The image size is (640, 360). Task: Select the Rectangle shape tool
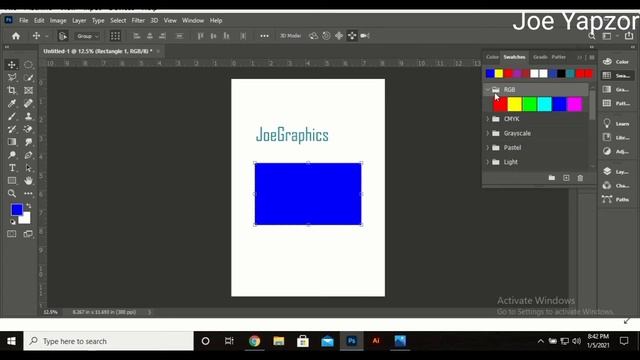[12, 181]
